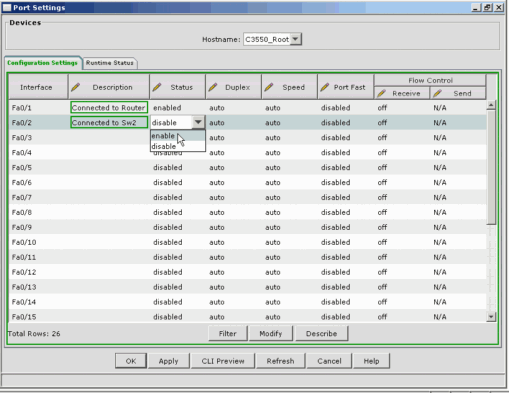This screenshot has height=393, width=509.
Task: Select the Fa0/7 interface cell
Action: (38, 197)
